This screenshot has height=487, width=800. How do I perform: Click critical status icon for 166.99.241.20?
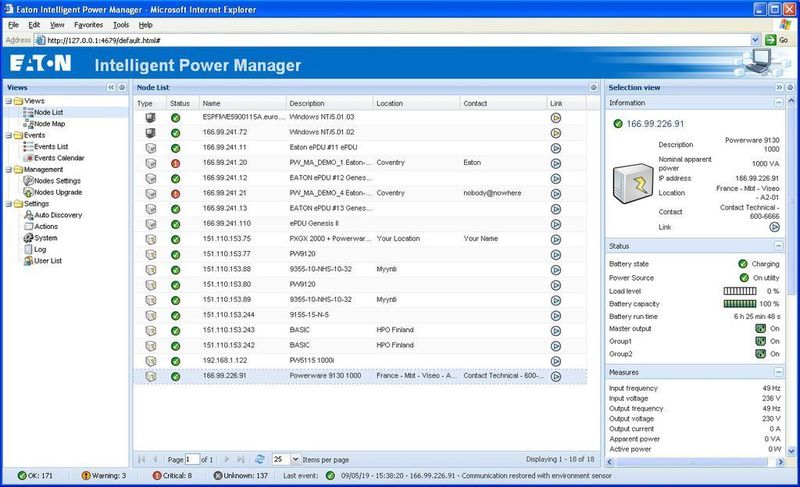click(x=176, y=164)
